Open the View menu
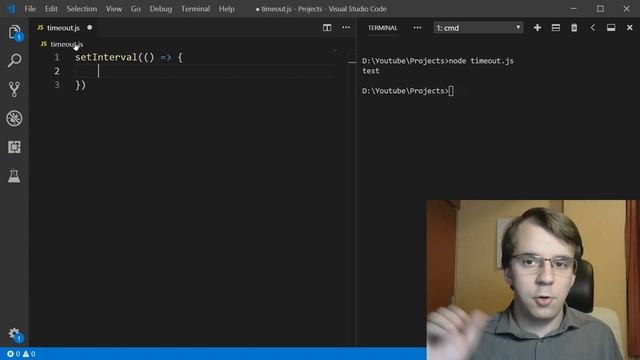 coord(114,9)
